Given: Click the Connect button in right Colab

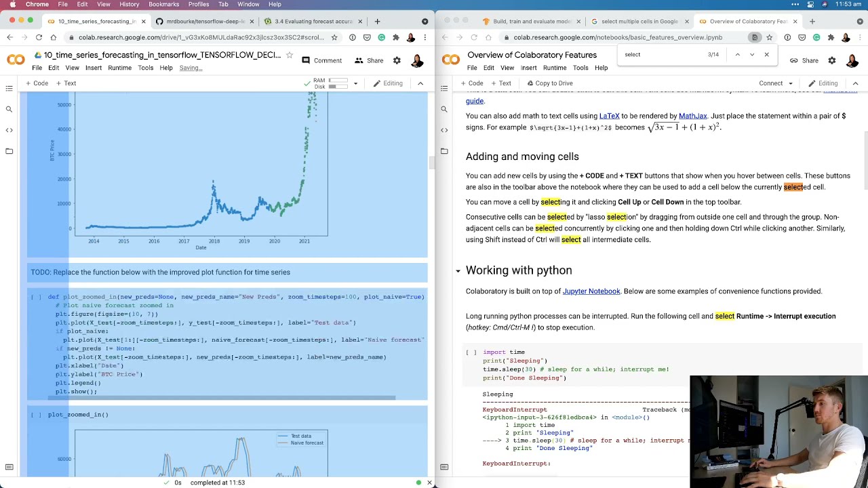Looking at the screenshot, I should pyautogui.click(x=770, y=83).
